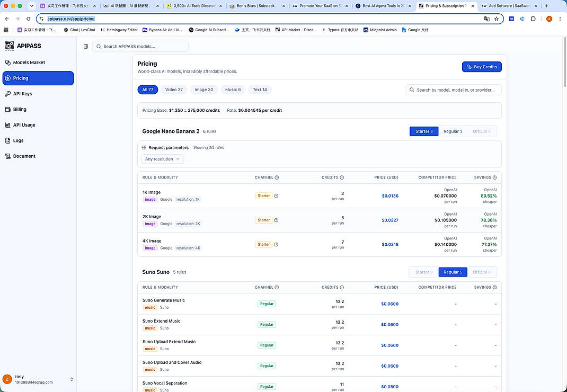Screen dimensions: 567x392
Task: Open Chat | LovChat bookmark
Action: point(79,30)
